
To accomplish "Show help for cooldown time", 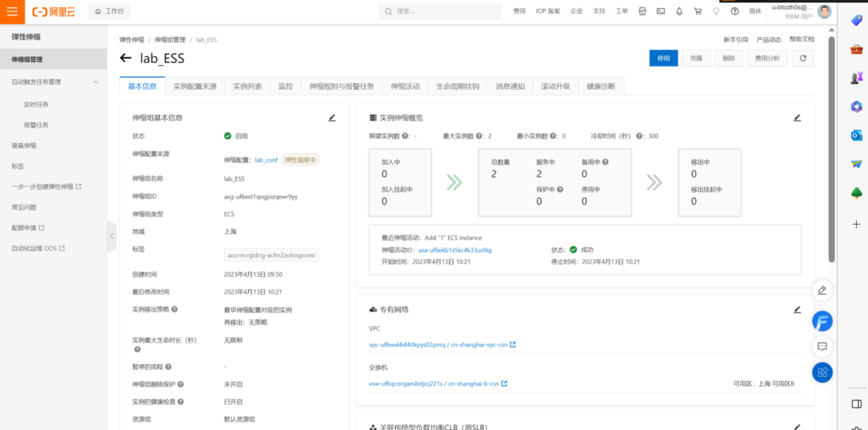I will [x=640, y=136].
